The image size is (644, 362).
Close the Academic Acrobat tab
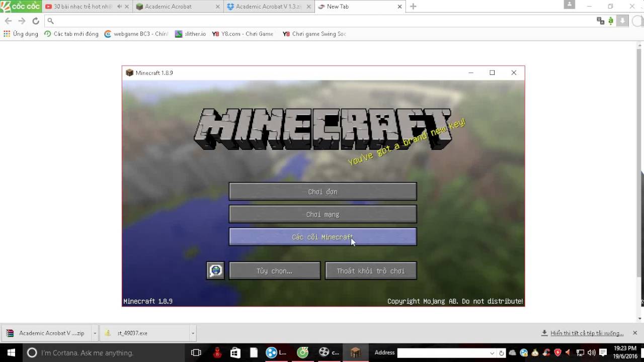(x=218, y=7)
